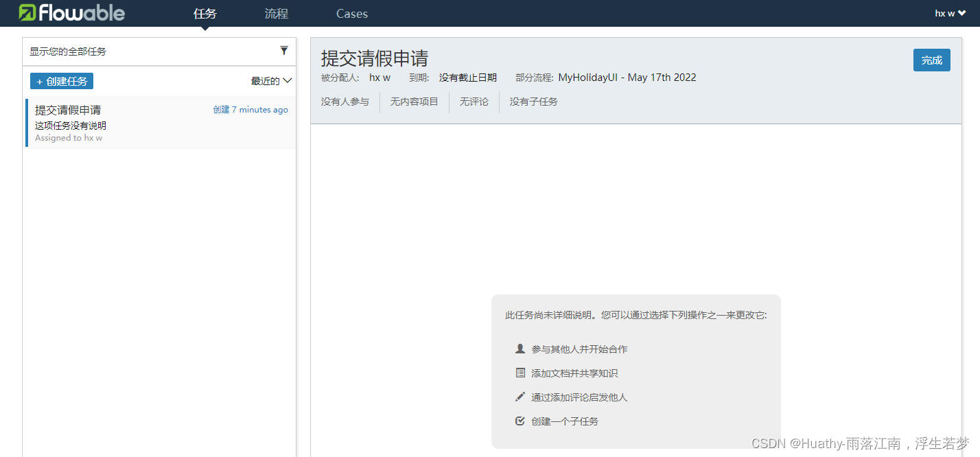Switch to the 流程 tab
The width and height of the screenshot is (980, 457).
(277, 14)
